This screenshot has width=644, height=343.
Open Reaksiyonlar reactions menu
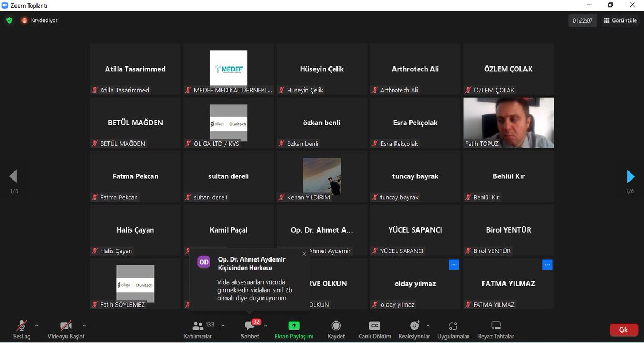[x=414, y=329]
